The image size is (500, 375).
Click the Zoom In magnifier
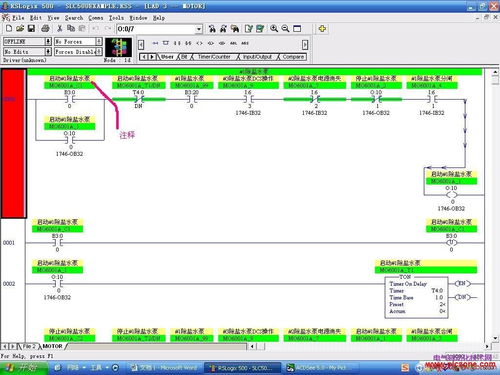[274, 29]
